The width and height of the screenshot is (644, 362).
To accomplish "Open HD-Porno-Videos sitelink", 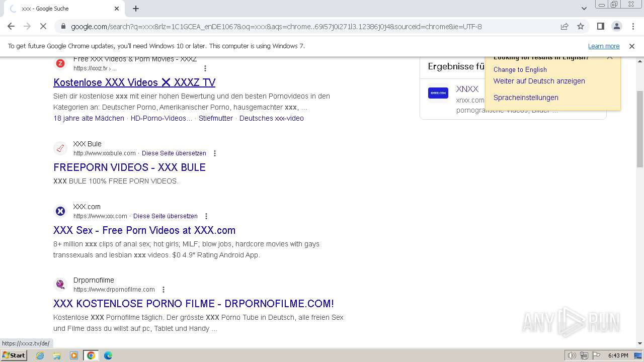I will point(162,118).
